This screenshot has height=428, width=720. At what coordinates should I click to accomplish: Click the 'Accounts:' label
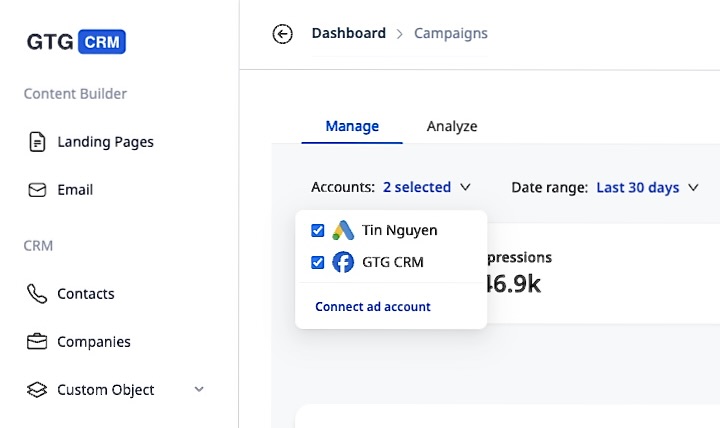[x=343, y=187]
